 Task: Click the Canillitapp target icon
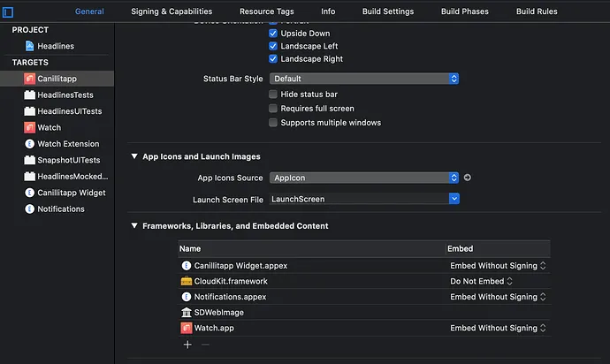click(x=29, y=79)
